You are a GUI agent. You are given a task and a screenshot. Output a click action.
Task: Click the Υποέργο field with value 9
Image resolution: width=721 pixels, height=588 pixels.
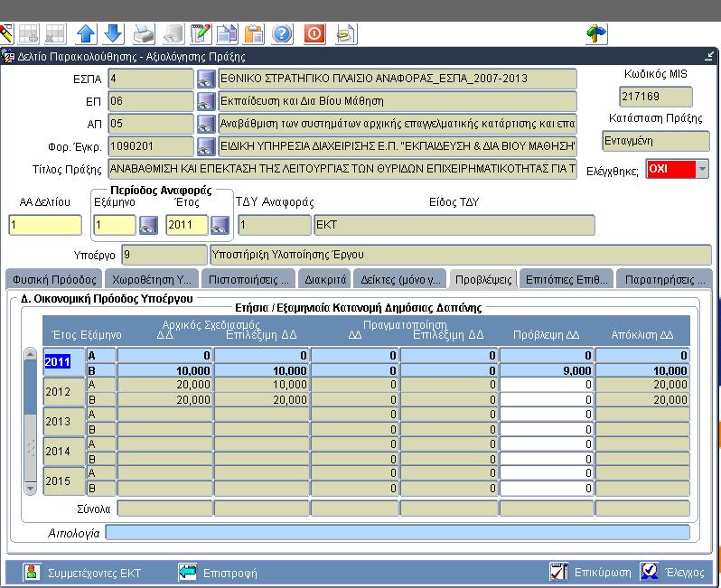[164, 255]
